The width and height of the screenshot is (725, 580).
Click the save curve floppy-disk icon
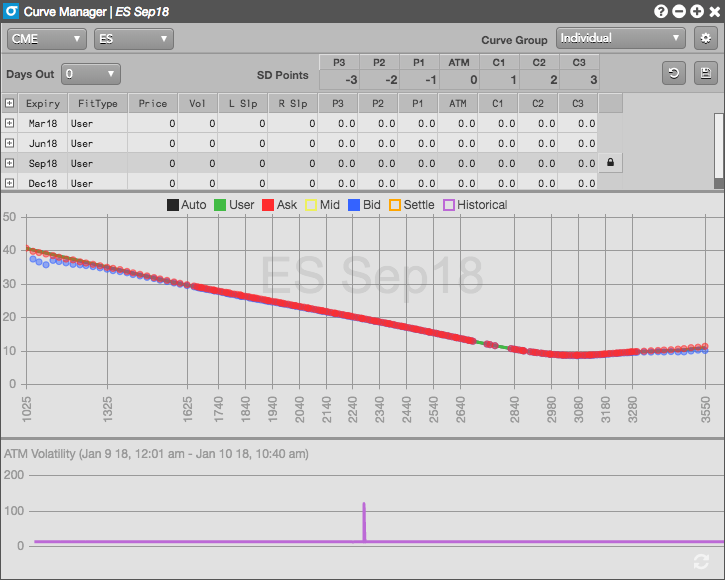point(706,73)
